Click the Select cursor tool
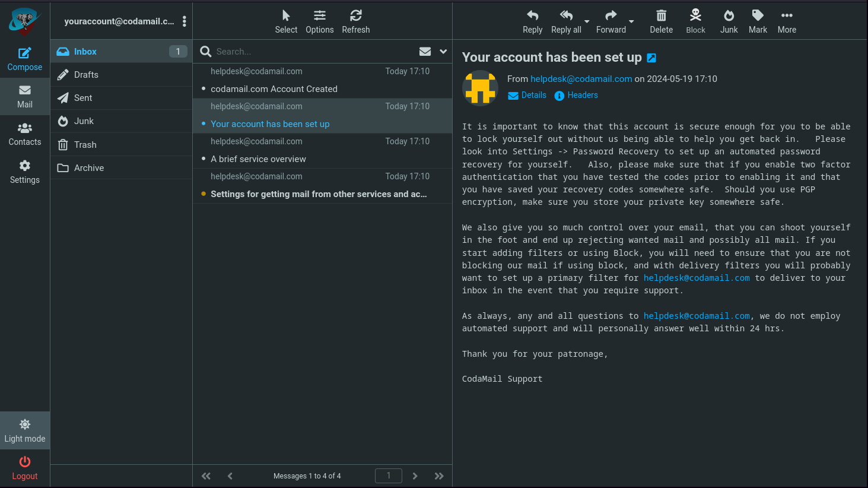Viewport: 868px width, 488px height. click(286, 21)
